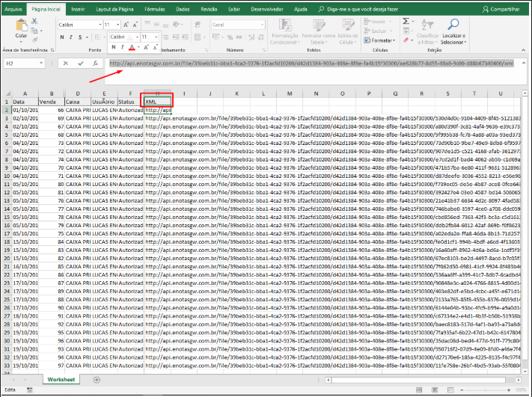Click the Format Painter brush icon

(34, 40)
